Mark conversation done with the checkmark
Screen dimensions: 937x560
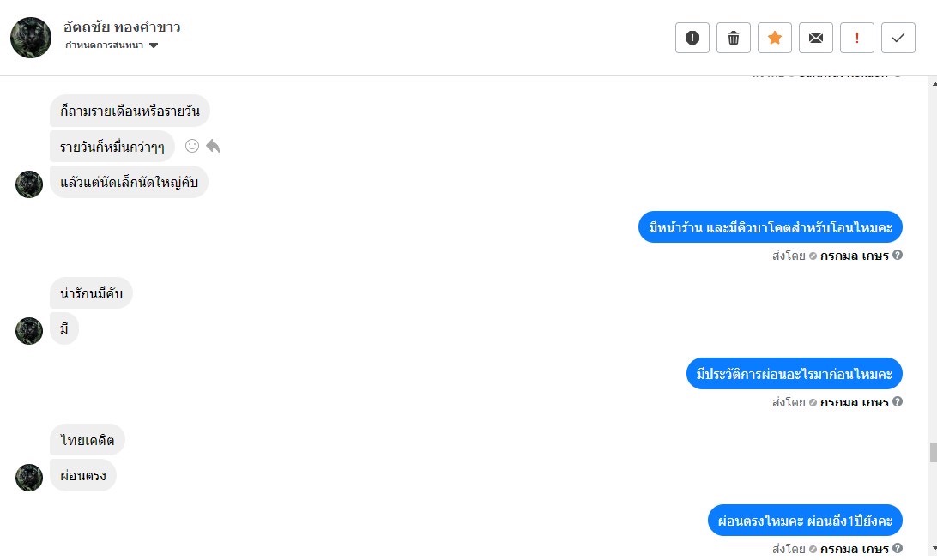898,38
